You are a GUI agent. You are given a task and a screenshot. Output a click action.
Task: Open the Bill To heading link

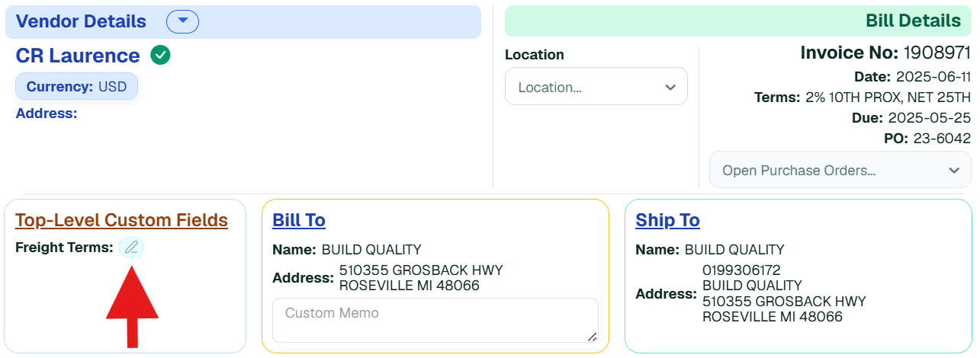point(299,220)
